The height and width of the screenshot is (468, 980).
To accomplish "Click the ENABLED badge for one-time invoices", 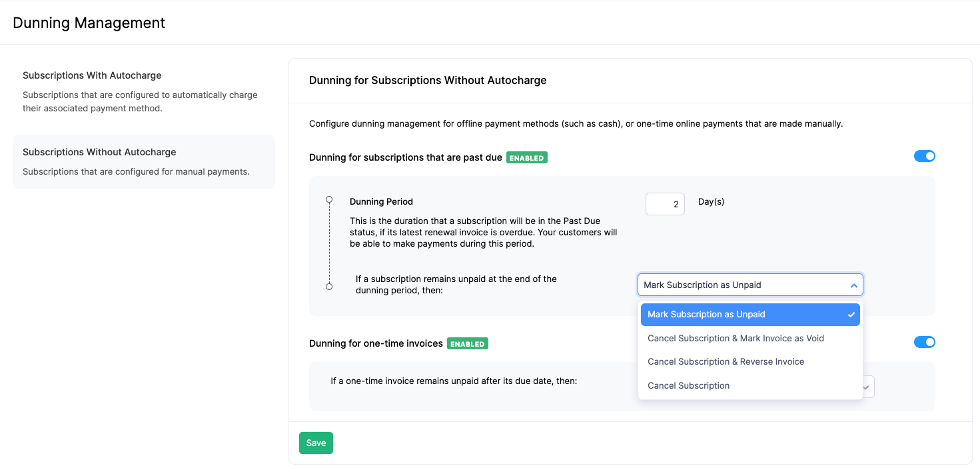I will tap(467, 343).
